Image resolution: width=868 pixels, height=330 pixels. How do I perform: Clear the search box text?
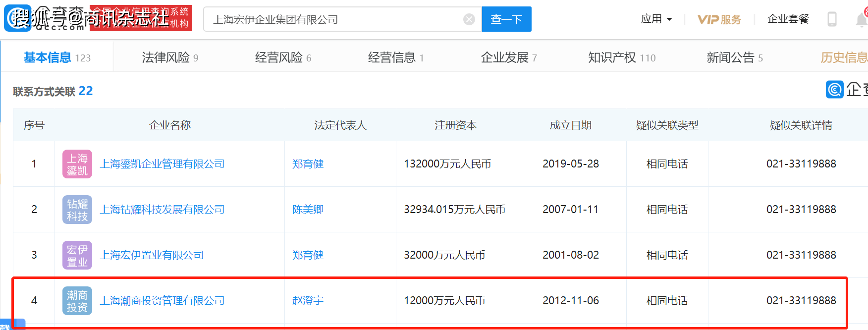pyautogui.click(x=469, y=19)
